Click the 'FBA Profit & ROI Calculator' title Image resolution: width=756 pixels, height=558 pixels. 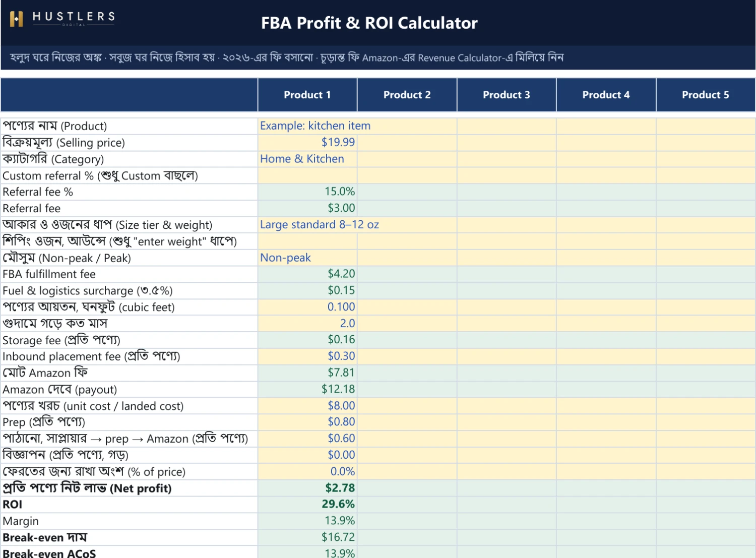click(x=369, y=23)
